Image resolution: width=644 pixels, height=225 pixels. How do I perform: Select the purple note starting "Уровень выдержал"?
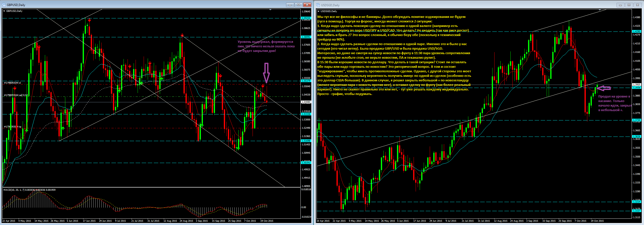pyautogui.click(x=266, y=46)
